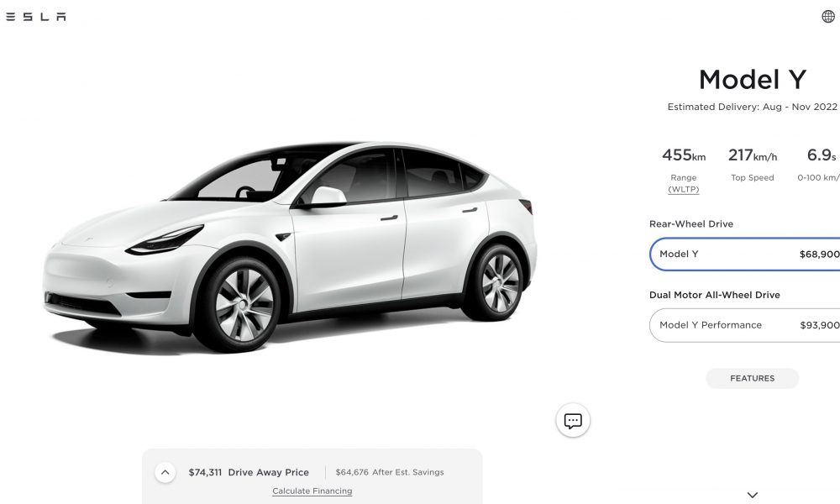Screen dimensions: 840x504
Task: Click the Rear-Wheel Drive section label
Action: point(691,224)
